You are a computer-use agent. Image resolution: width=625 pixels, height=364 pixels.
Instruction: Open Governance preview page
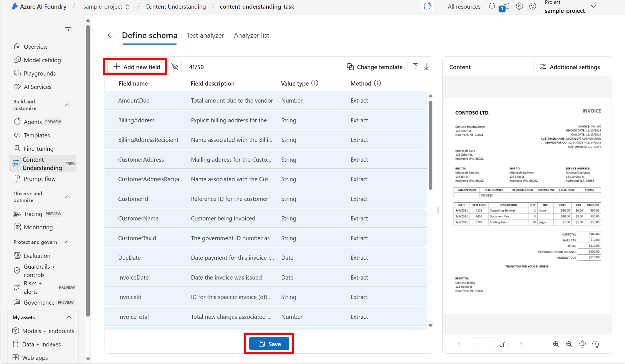44,303
